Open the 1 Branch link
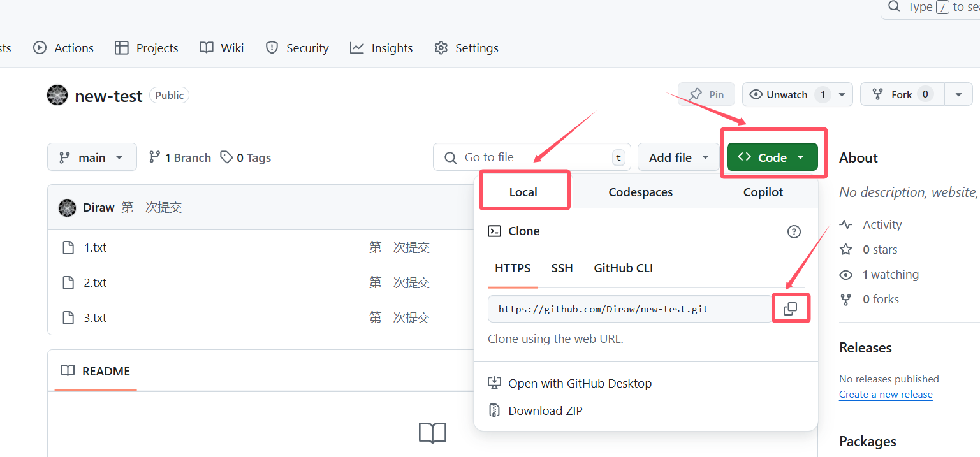 tap(180, 157)
